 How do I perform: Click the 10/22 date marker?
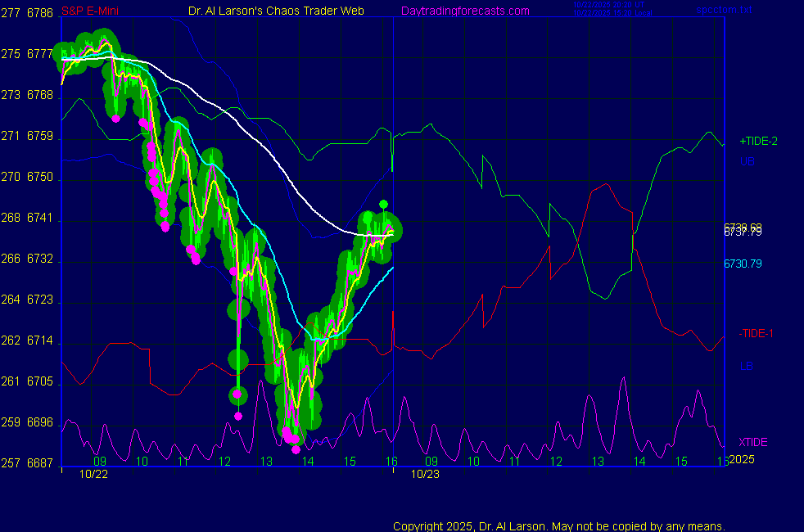[x=93, y=473]
